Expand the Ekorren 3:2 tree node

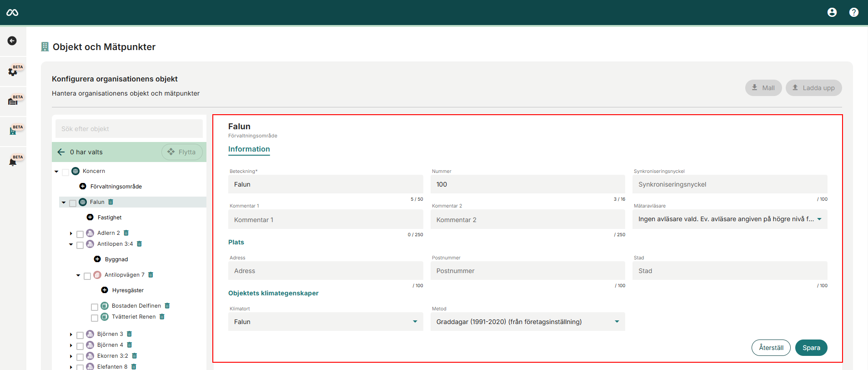tap(71, 356)
